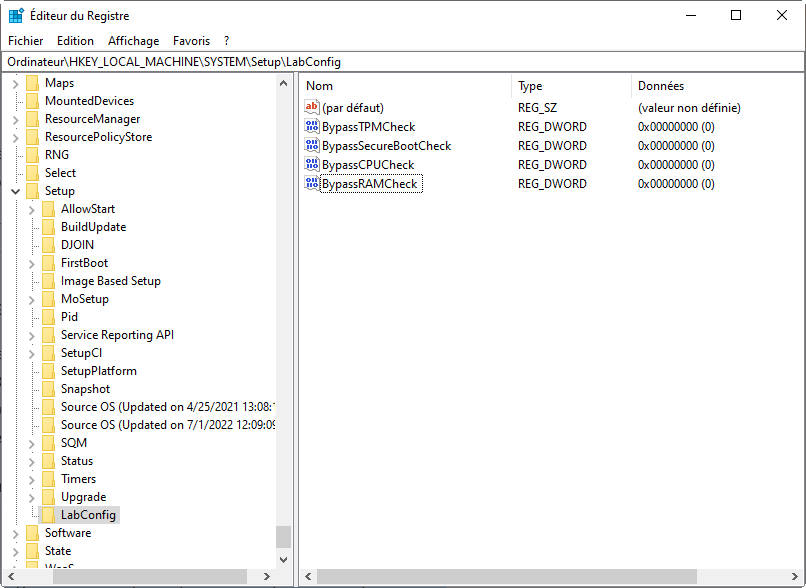This screenshot has height=588, width=806.
Task: Collapse the Setup key in tree
Action: click(16, 191)
